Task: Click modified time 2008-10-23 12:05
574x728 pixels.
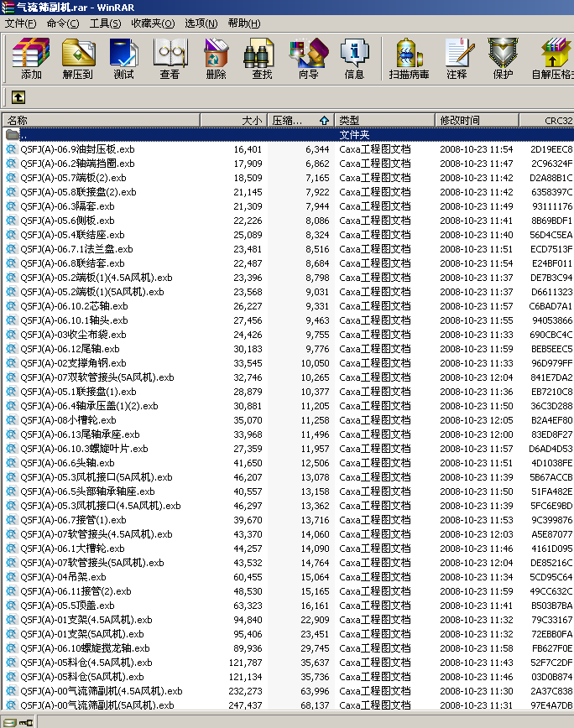Action: (x=477, y=420)
